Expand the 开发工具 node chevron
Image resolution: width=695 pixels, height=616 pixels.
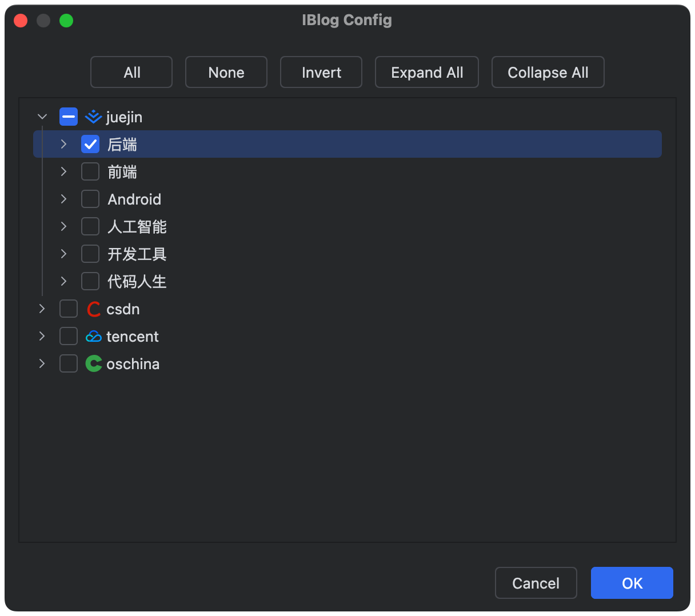pos(63,254)
